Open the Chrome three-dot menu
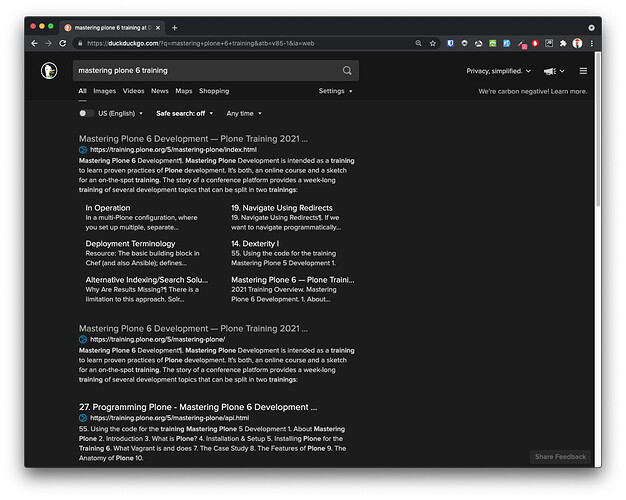This screenshot has width=626, height=500. (x=592, y=43)
